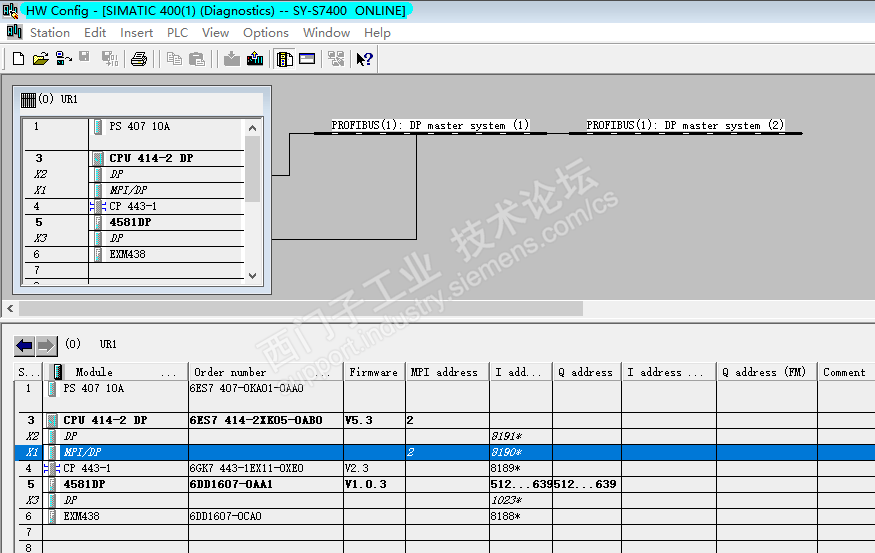
Task: Click EXM438 module icon in detail table
Action: (52, 516)
